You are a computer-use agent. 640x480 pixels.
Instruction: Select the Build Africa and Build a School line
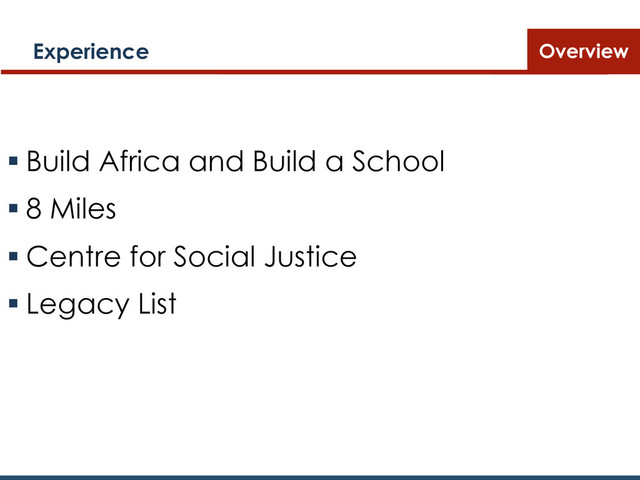point(236,161)
